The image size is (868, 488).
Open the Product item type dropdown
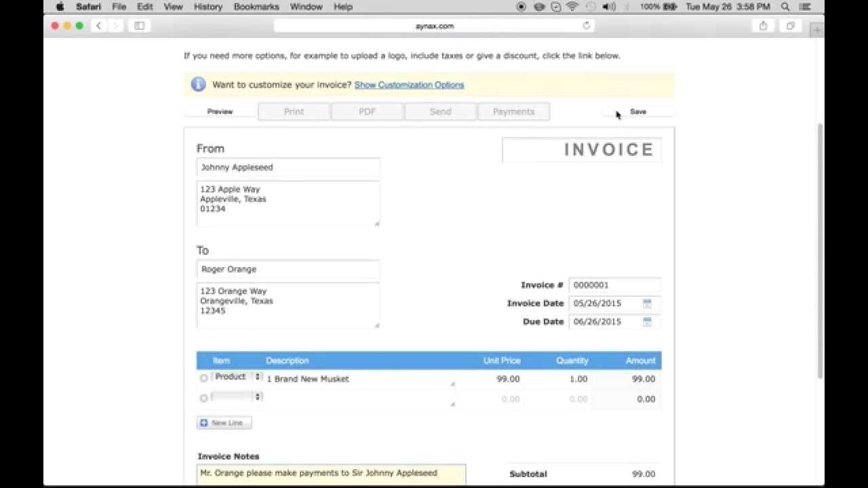pos(237,377)
